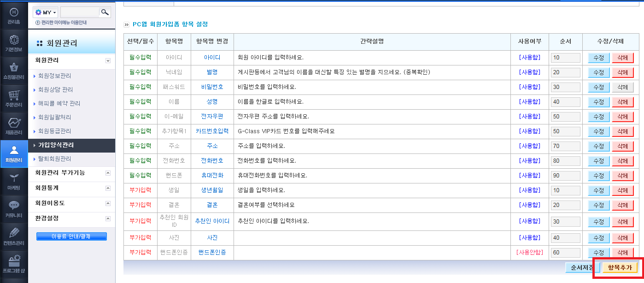644x283 pixels.
Task: Click the search magnifier button
Action: coord(105,12)
